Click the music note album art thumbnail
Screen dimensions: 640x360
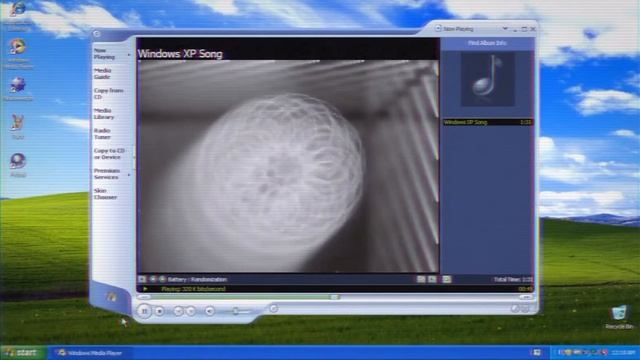pyautogui.click(x=487, y=79)
